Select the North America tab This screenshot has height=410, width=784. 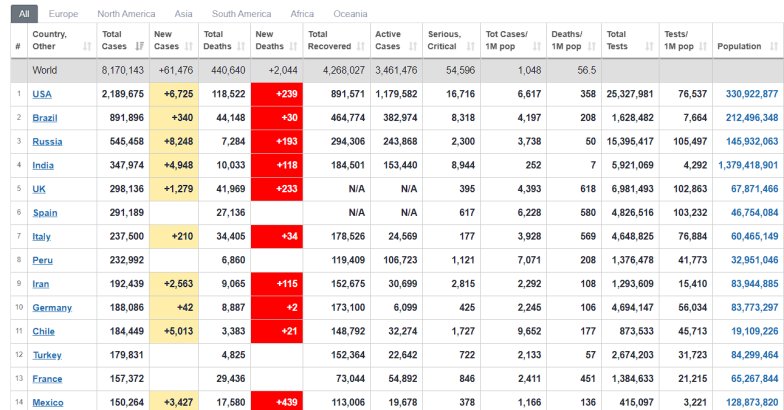point(126,14)
